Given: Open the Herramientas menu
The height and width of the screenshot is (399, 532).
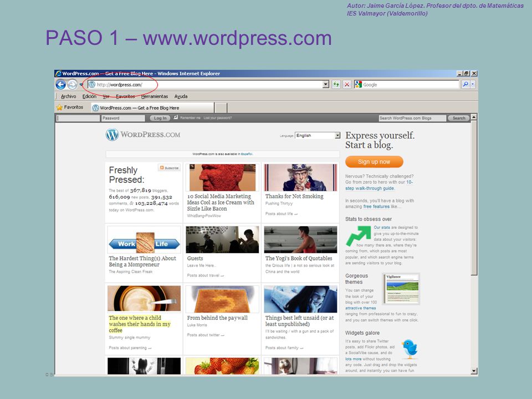Looking at the screenshot, I should (155, 96).
